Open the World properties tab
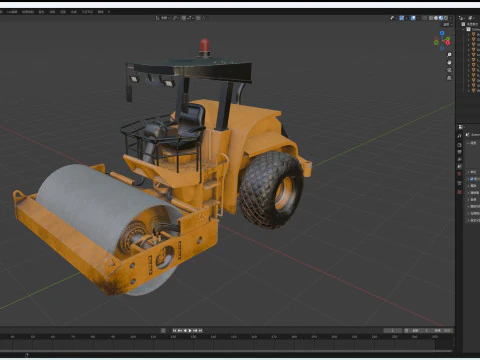This screenshot has width=480, height=360. (459, 174)
